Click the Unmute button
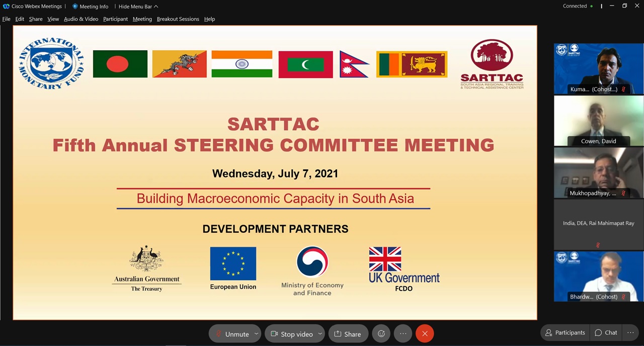644x346 pixels. click(232, 334)
